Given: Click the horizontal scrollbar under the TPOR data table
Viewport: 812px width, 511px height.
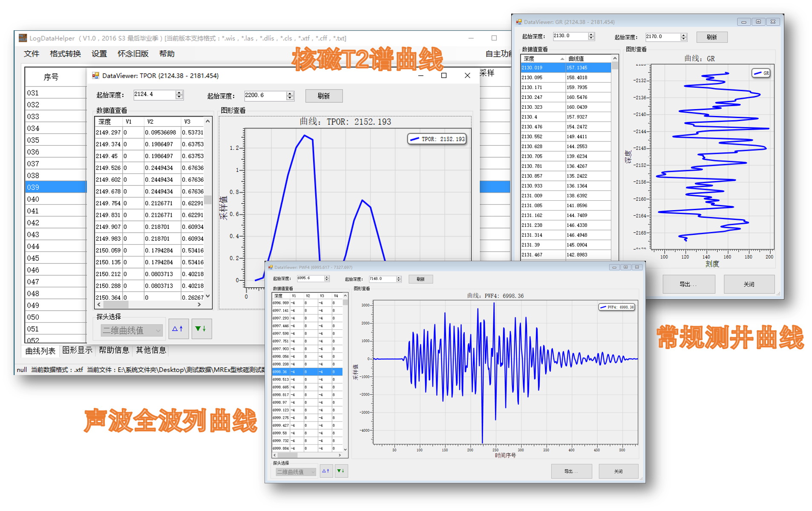Looking at the screenshot, I should 149,305.
